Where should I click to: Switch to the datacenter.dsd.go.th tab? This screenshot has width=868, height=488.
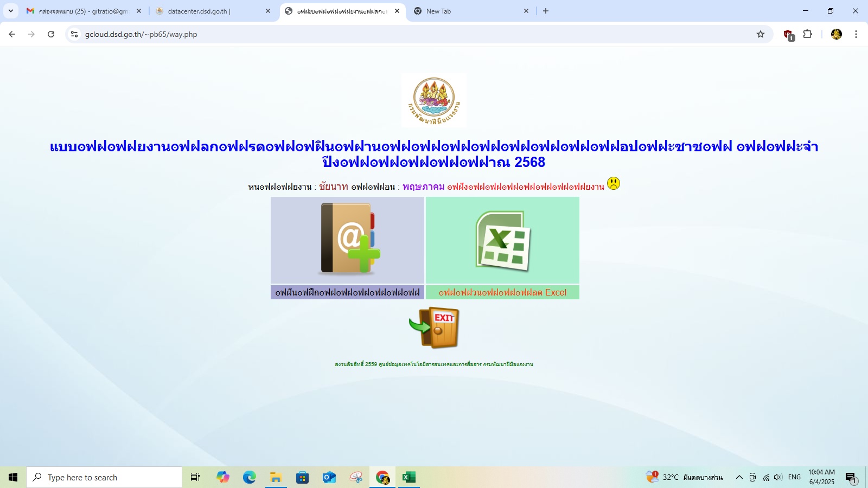tap(212, 11)
